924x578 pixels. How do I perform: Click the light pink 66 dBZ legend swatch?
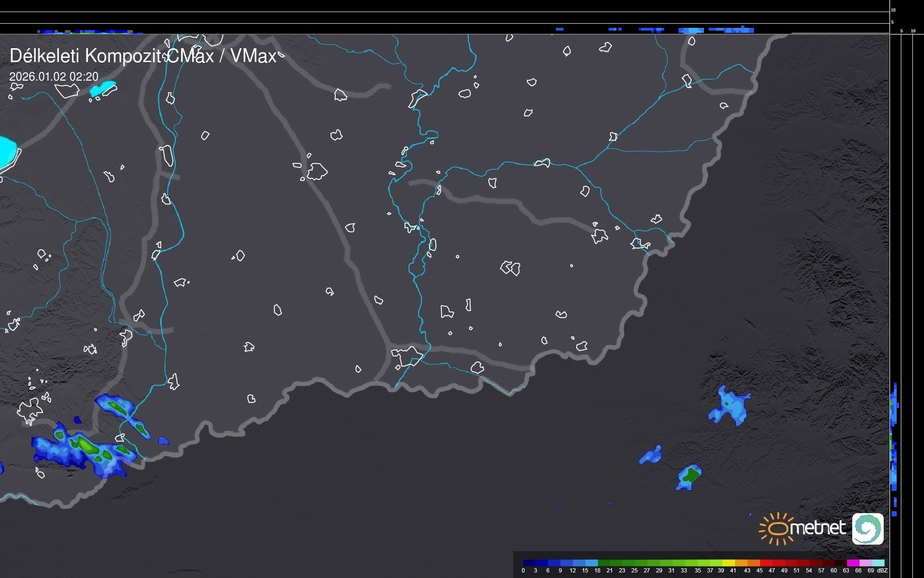click(x=865, y=563)
